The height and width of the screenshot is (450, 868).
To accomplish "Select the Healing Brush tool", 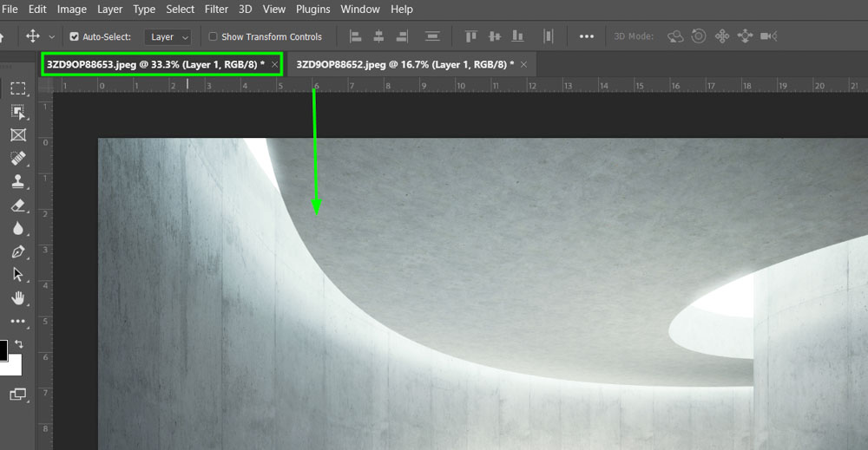I will coord(18,159).
